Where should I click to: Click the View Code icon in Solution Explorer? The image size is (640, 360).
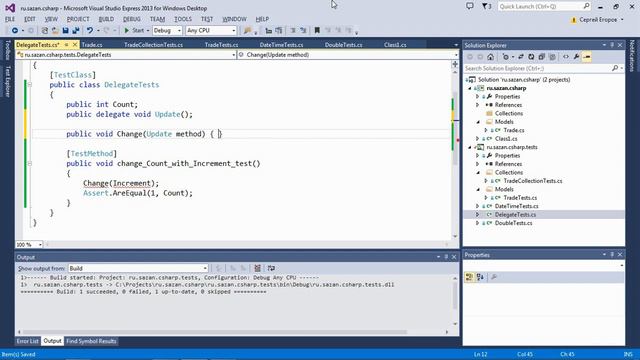point(566,57)
